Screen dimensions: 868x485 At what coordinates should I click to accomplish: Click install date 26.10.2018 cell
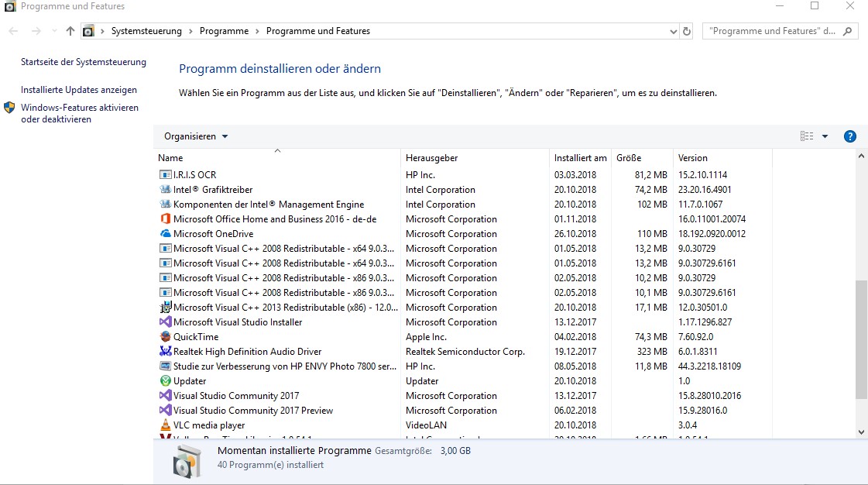(575, 234)
